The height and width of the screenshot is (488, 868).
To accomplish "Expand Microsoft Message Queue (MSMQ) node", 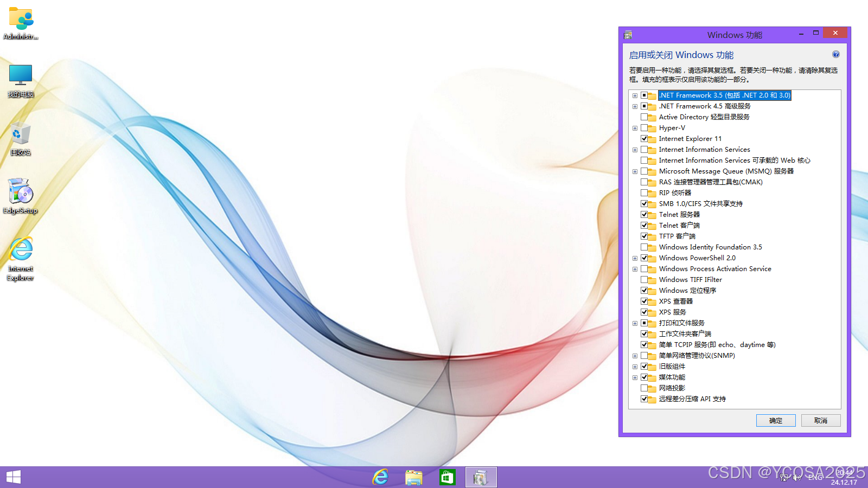I will pyautogui.click(x=635, y=171).
